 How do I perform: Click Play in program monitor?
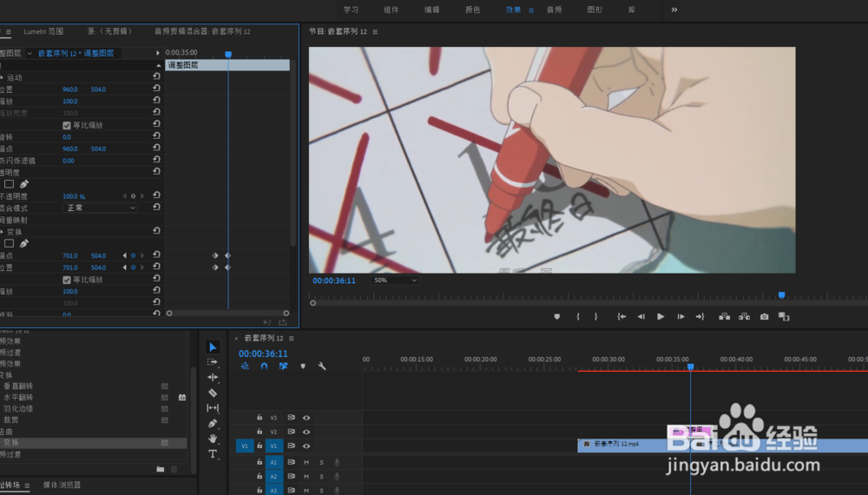coord(661,317)
